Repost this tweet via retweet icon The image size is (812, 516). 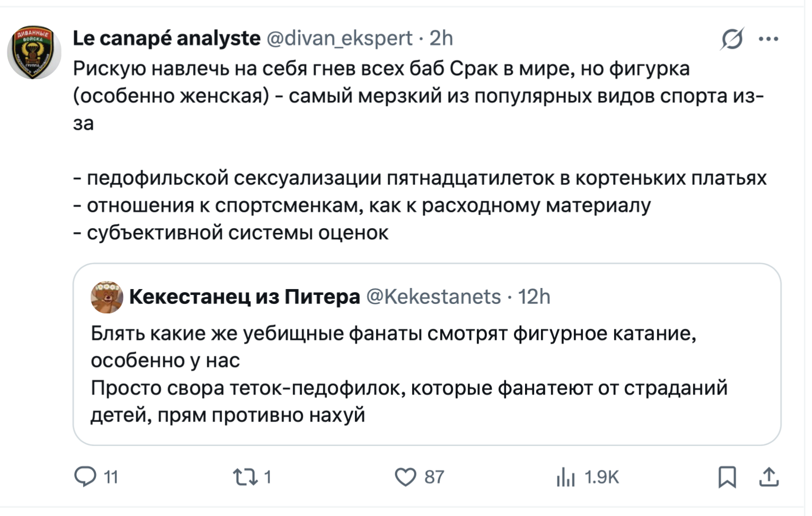click(x=245, y=477)
